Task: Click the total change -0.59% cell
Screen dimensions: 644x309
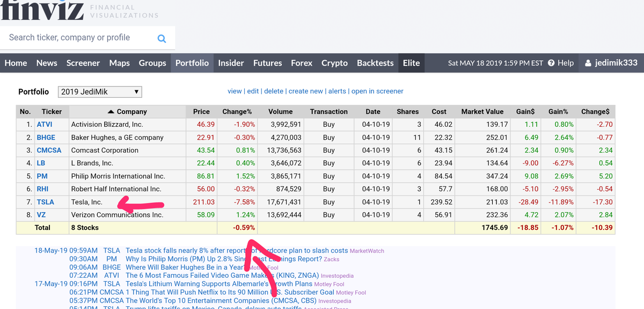Action: (237, 228)
